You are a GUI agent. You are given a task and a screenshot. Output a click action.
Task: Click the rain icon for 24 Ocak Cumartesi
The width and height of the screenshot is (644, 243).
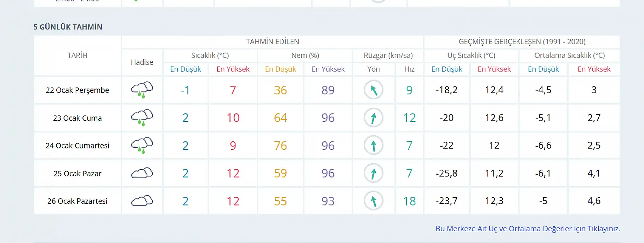coord(142,145)
